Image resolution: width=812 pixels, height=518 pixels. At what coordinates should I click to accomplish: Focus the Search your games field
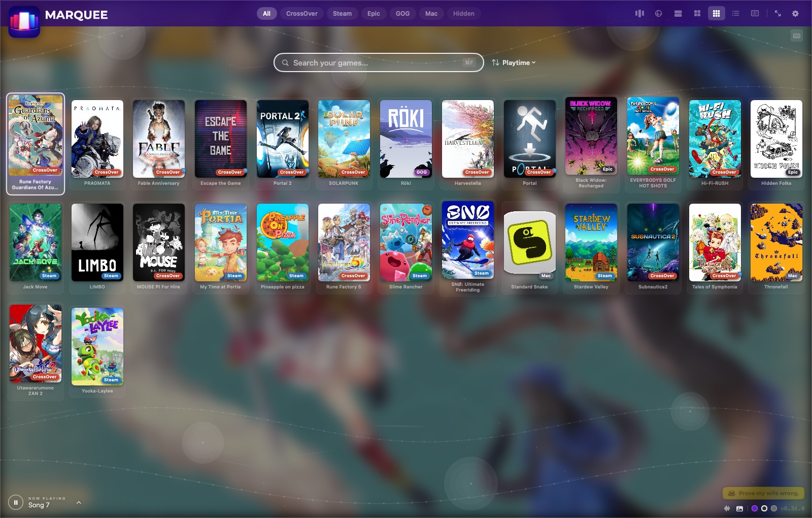[379, 63]
